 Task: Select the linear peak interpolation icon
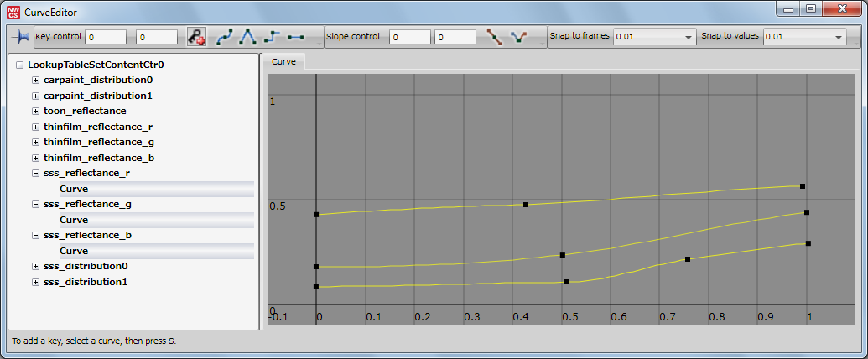point(247,37)
